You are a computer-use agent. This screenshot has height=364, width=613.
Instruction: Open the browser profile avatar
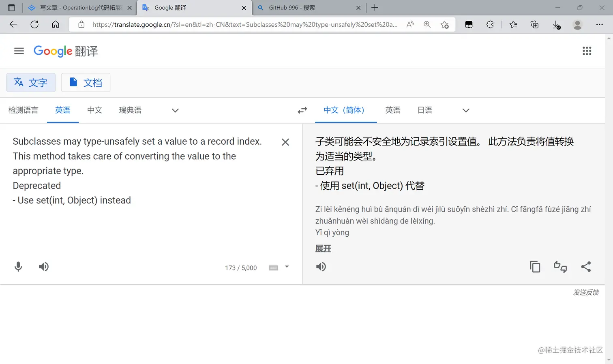[577, 24]
